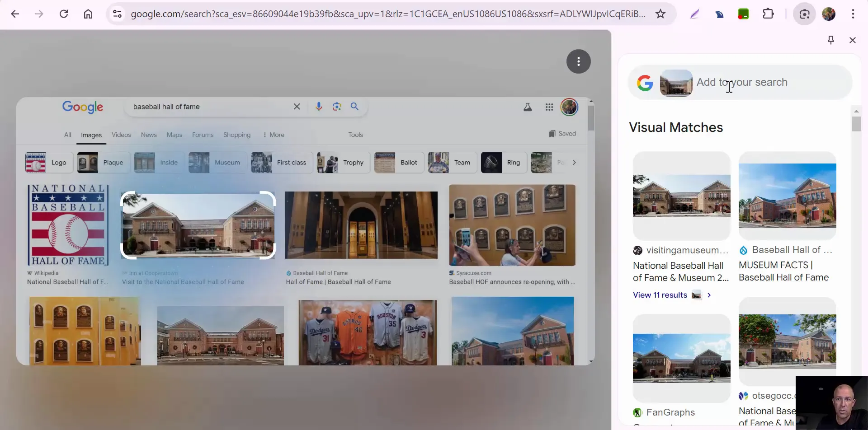868x430 pixels.
Task: Open the purple pen extension icon
Action: tap(695, 14)
